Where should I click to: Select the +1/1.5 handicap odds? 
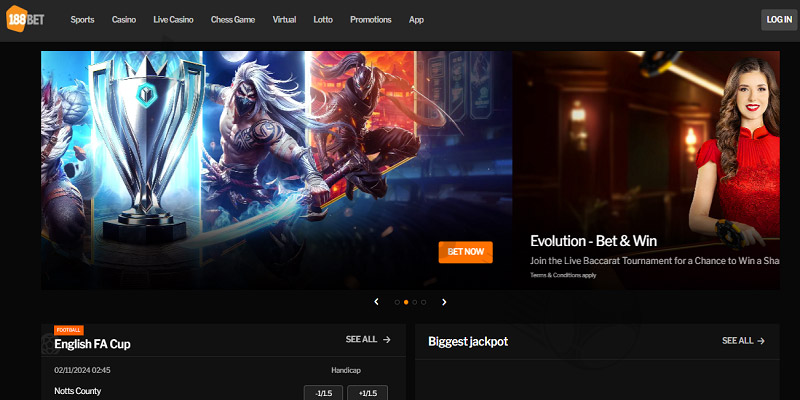pyautogui.click(x=367, y=393)
